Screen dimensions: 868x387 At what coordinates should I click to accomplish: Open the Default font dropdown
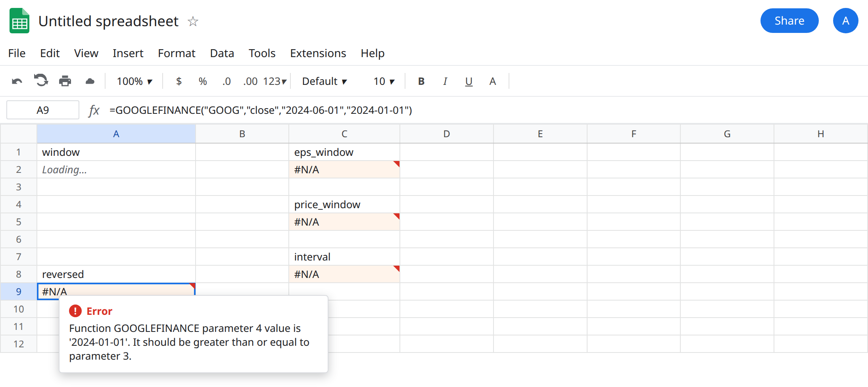click(x=325, y=81)
